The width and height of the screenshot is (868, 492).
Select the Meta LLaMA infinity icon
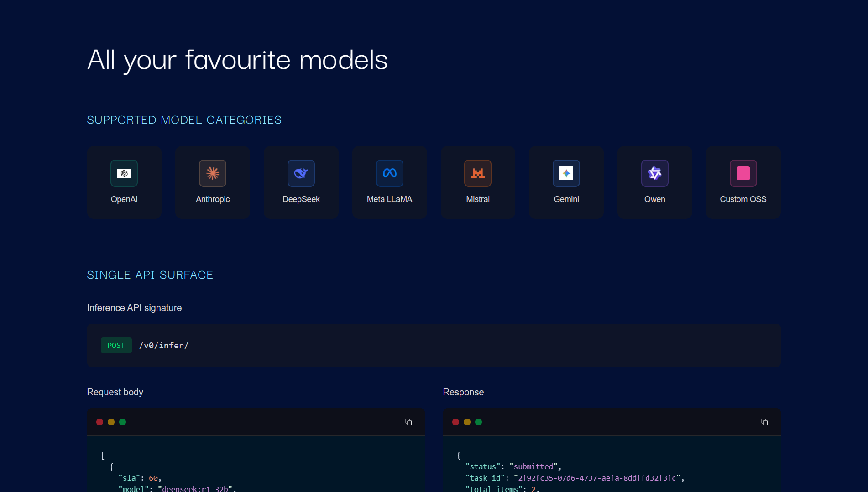tap(389, 173)
